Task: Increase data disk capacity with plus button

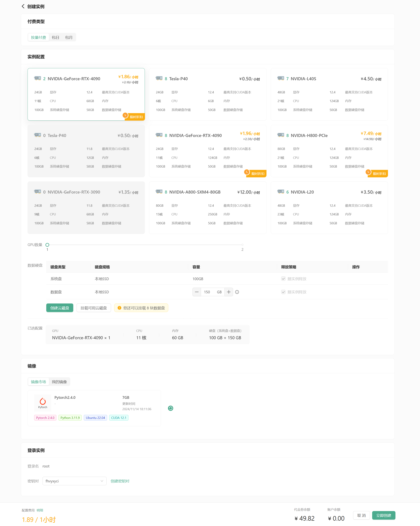Action: tap(229, 292)
